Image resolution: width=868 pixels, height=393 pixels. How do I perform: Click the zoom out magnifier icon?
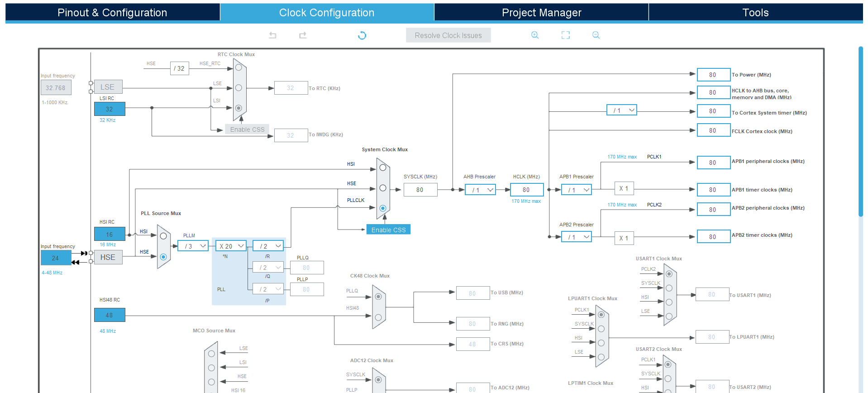(x=596, y=35)
